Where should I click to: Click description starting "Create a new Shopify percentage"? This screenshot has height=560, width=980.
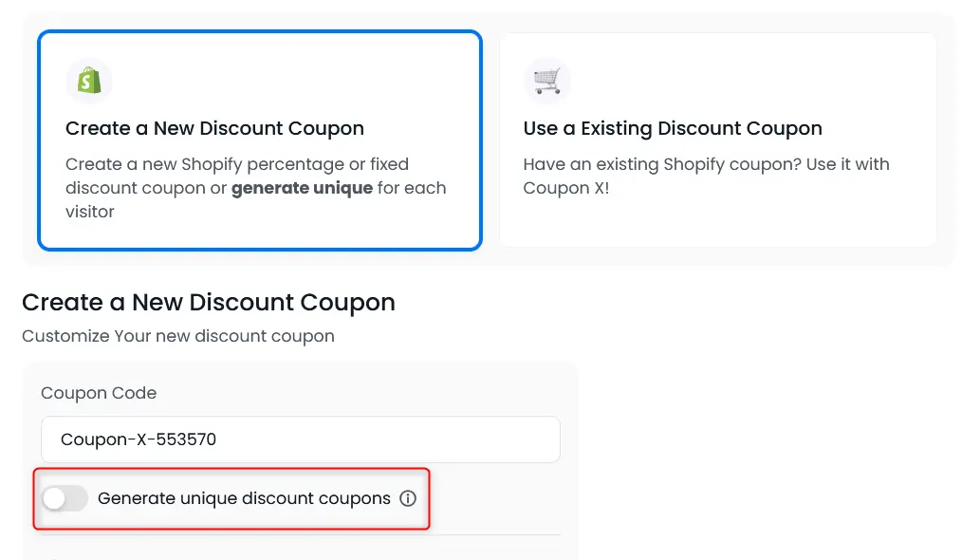(x=237, y=164)
